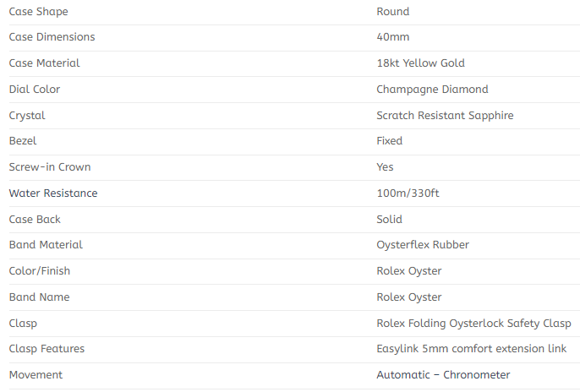Select the Dial Color label
580x392 pixels.
pos(34,90)
